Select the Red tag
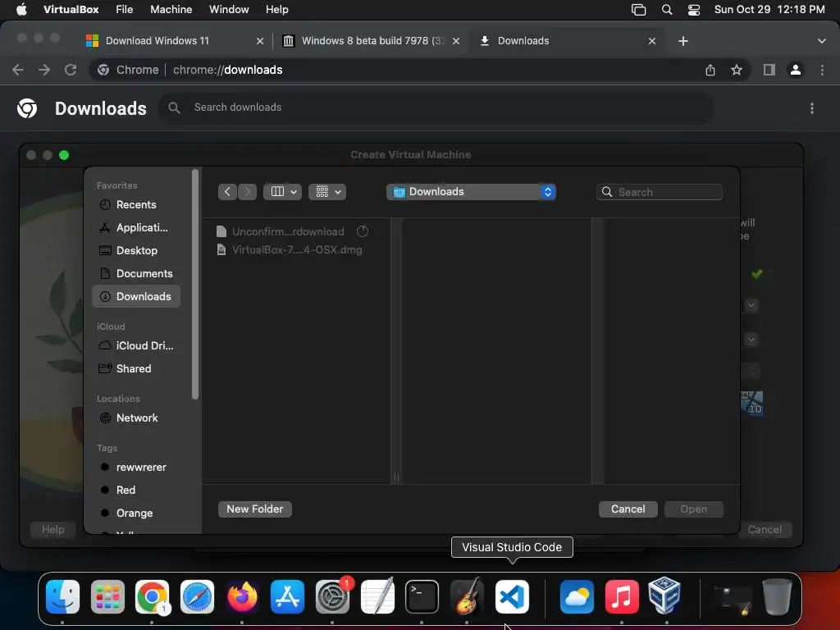Viewport: 840px width, 630px height. pyautogui.click(x=136, y=491)
